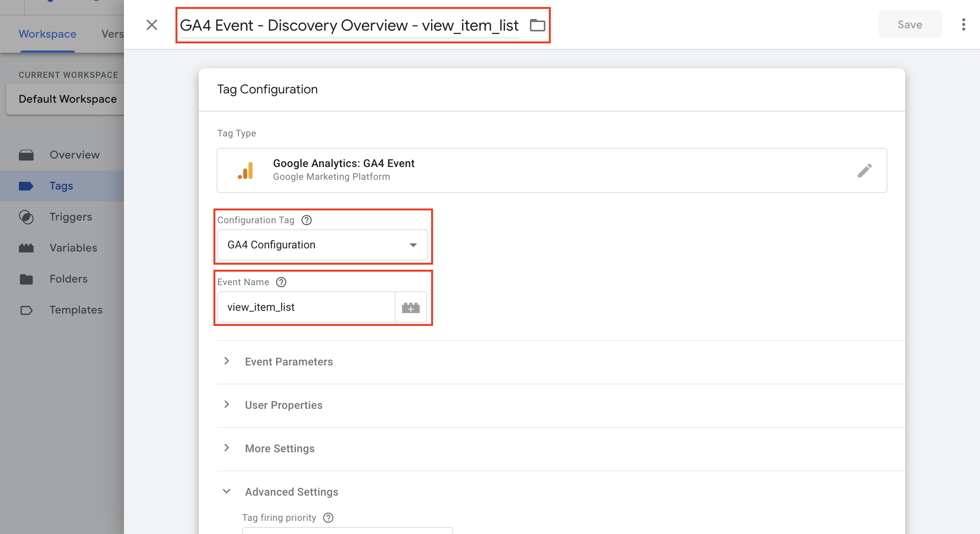This screenshot has height=534, width=980.
Task: Click the Overview briefcase icon
Action: tap(26, 155)
